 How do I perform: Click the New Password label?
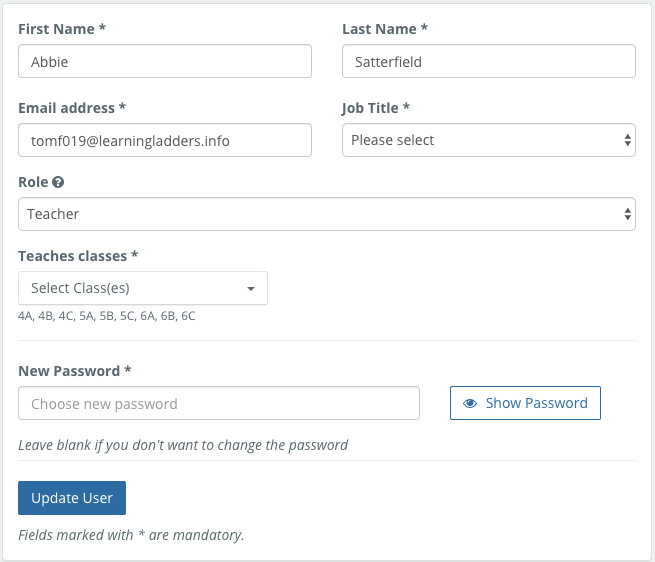75,371
